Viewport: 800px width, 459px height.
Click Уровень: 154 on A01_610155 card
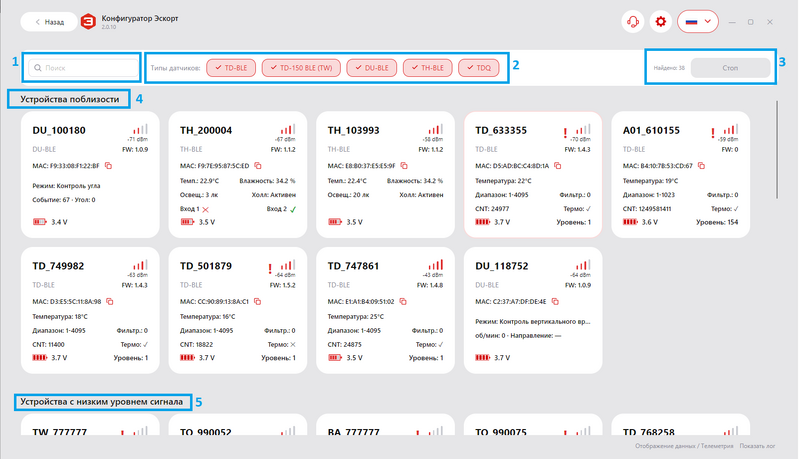pos(717,222)
